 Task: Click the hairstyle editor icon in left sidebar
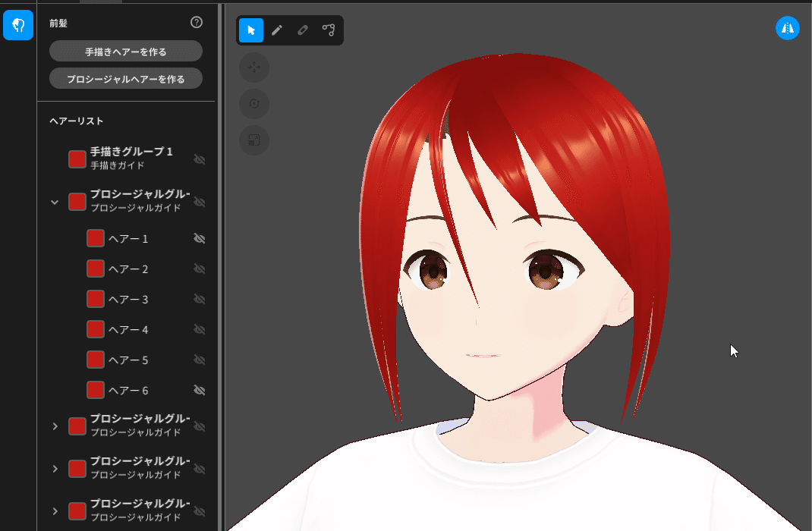(x=17, y=24)
